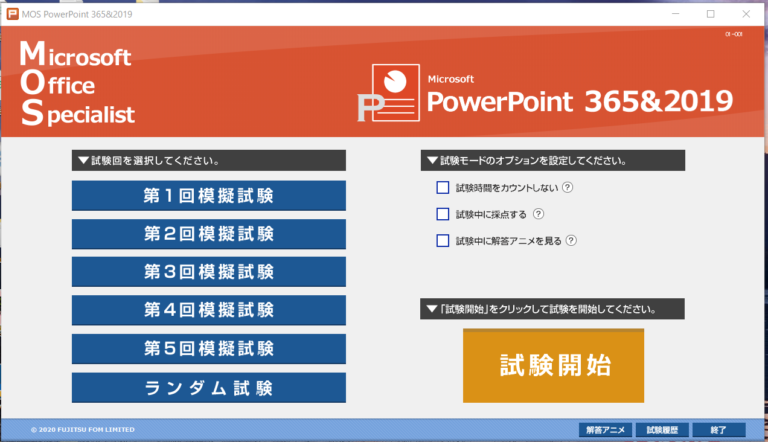The height and width of the screenshot is (442, 768).
Task: Open help icon beside 試験時間をカウントしない
Action: coord(568,187)
